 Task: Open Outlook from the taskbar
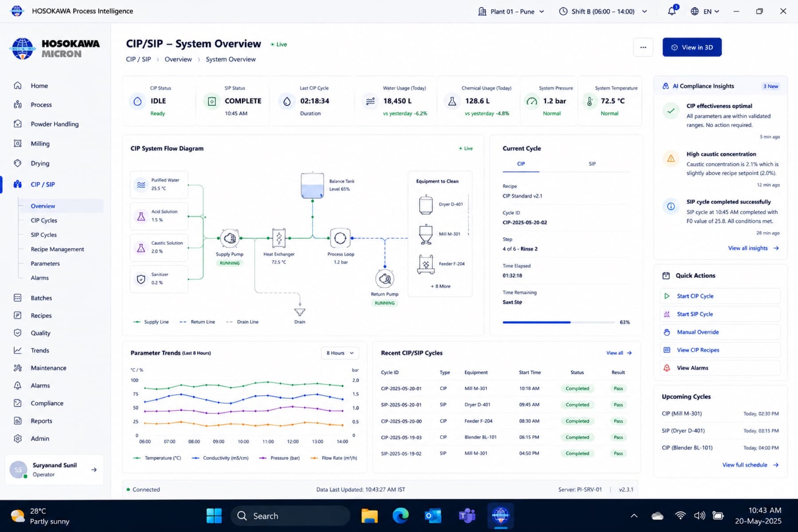tap(433, 516)
